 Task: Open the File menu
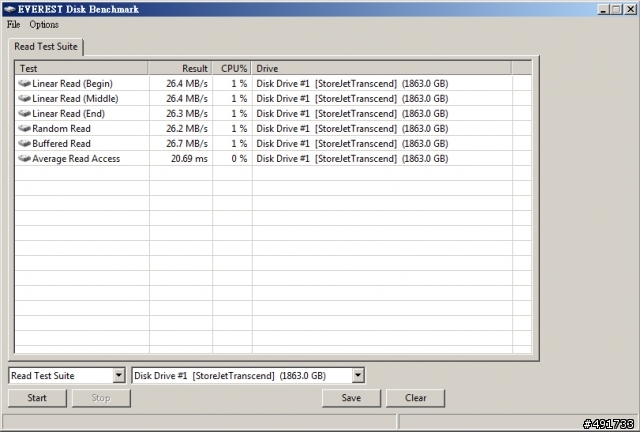[13, 24]
